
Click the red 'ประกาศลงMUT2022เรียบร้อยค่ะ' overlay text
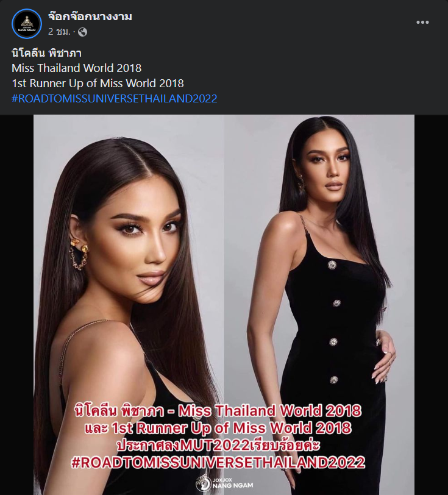click(218, 445)
